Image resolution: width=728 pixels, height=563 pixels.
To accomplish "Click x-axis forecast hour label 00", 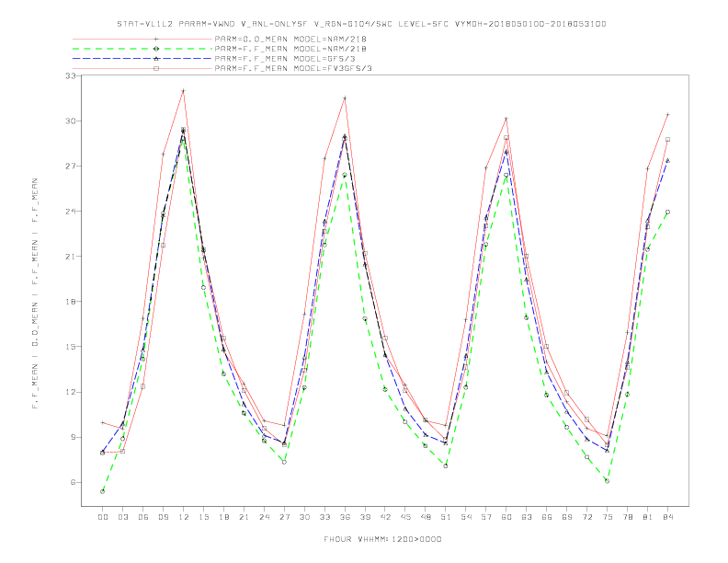I will [x=103, y=517].
